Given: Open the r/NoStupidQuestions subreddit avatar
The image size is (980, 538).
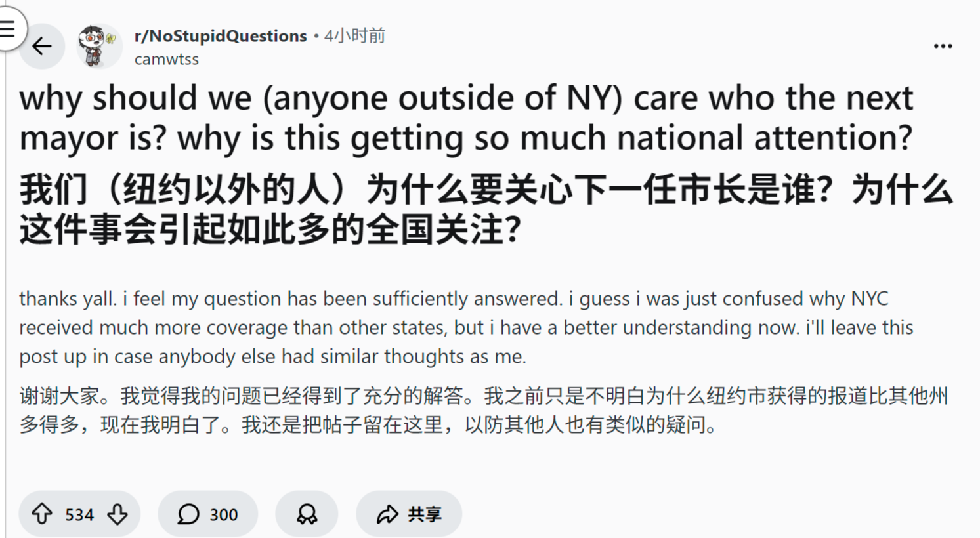Looking at the screenshot, I should click(x=98, y=46).
